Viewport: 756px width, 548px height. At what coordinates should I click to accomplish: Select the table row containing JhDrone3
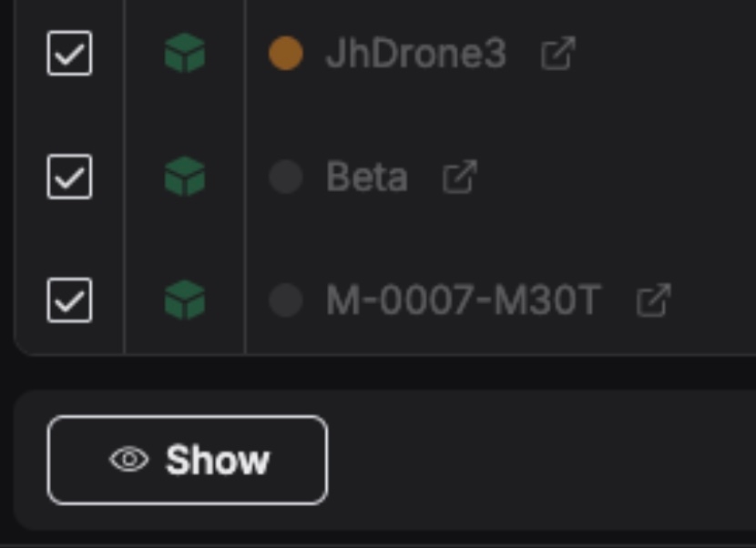[384, 53]
